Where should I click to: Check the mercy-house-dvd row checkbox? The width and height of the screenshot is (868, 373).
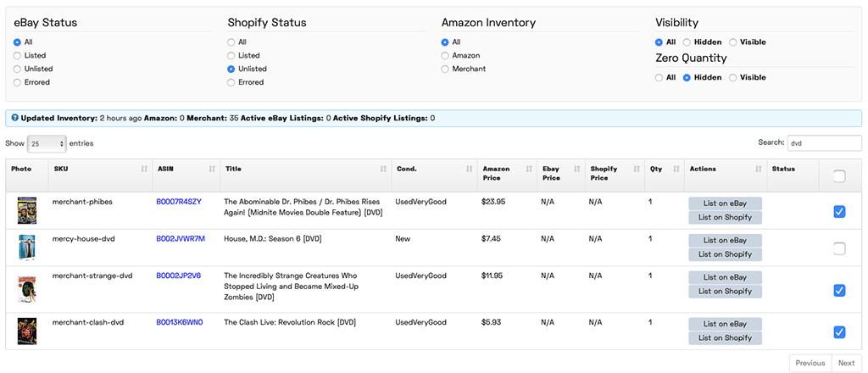(839, 248)
